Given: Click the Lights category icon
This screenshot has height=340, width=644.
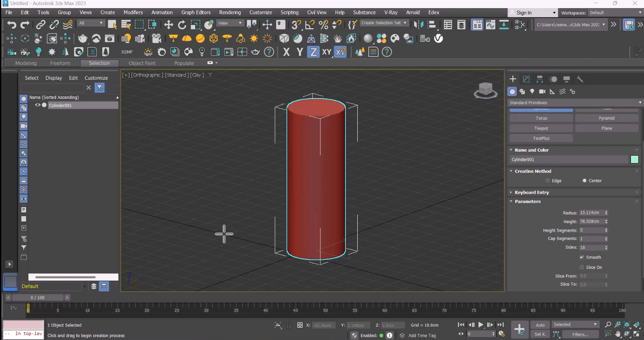Looking at the screenshot, I should click(x=532, y=92).
